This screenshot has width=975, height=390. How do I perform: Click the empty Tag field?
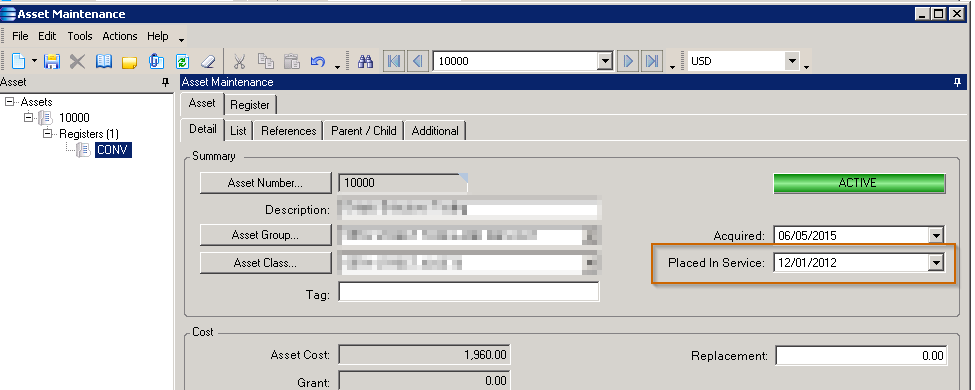tap(469, 292)
